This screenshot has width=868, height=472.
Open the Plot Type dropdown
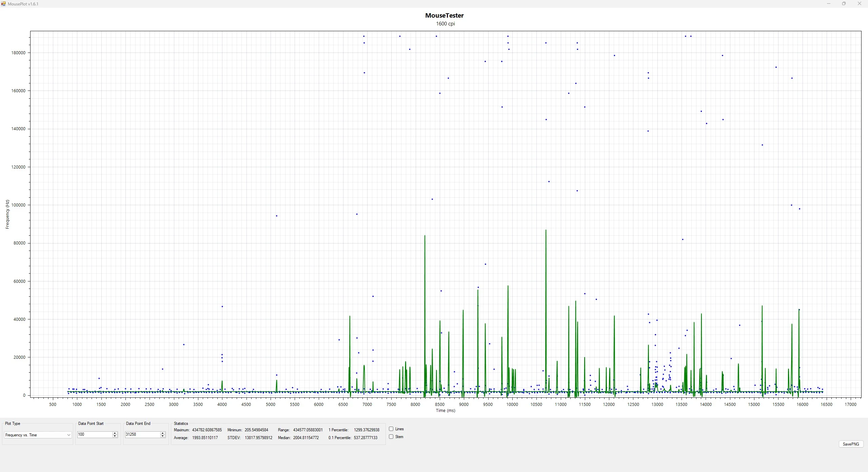coord(38,435)
